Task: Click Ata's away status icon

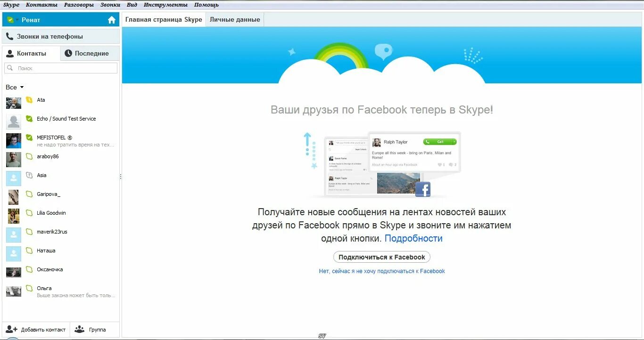Action: [29, 100]
